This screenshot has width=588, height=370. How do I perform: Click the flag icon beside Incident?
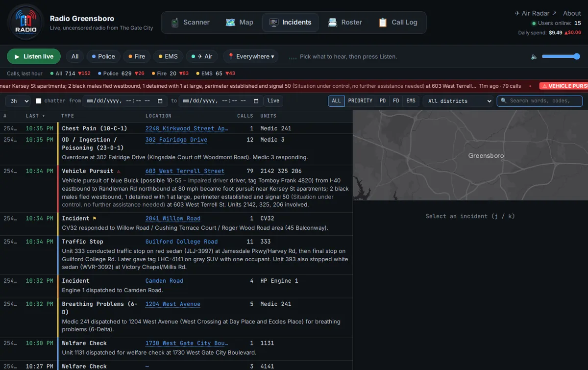[x=95, y=219]
